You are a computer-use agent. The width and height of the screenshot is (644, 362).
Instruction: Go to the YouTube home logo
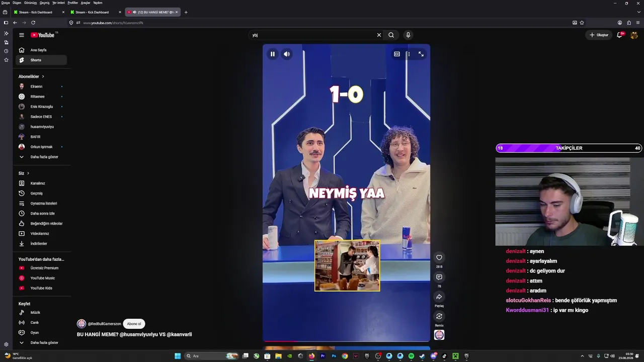pos(43,35)
